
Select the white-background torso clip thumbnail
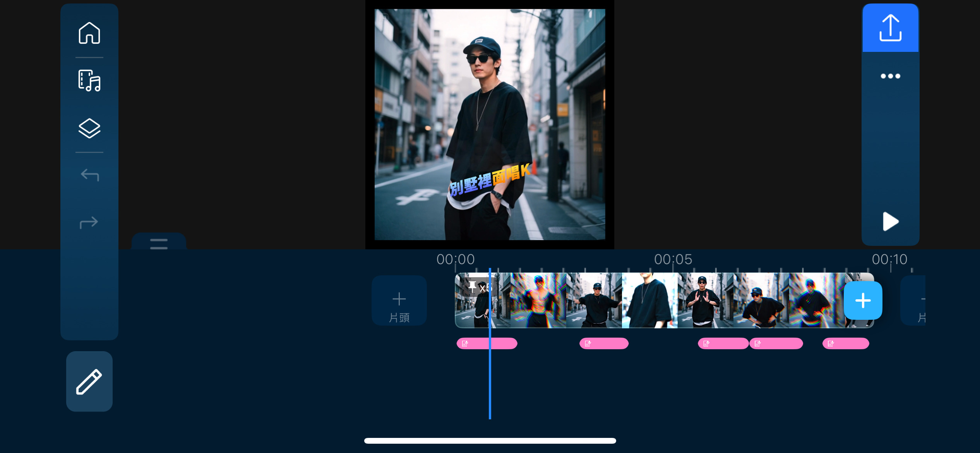pos(649,300)
